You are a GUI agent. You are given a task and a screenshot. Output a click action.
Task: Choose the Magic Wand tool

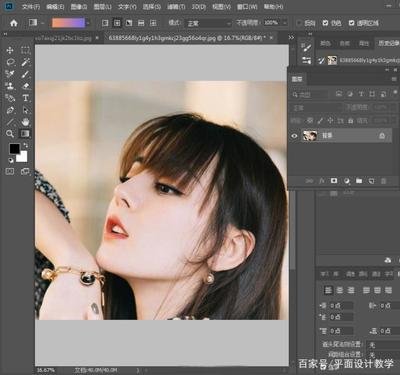pos(25,62)
